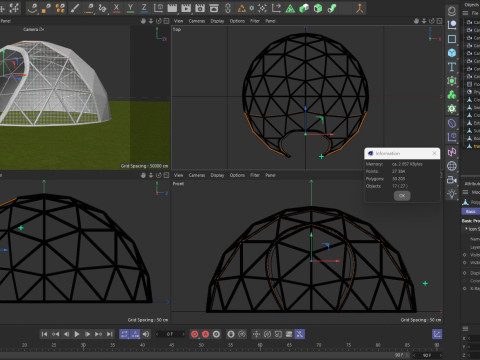Click the orange recycle triangle icon in toolbar
This screenshot has height=360, width=480.
(x=242, y=8)
